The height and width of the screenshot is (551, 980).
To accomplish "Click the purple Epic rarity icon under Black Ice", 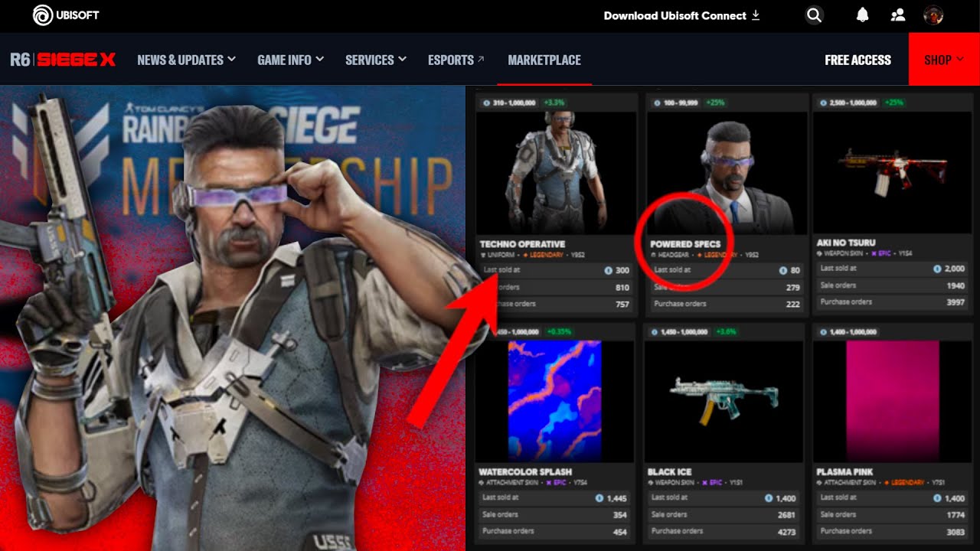I will pyautogui.click(x=705, y=483).
